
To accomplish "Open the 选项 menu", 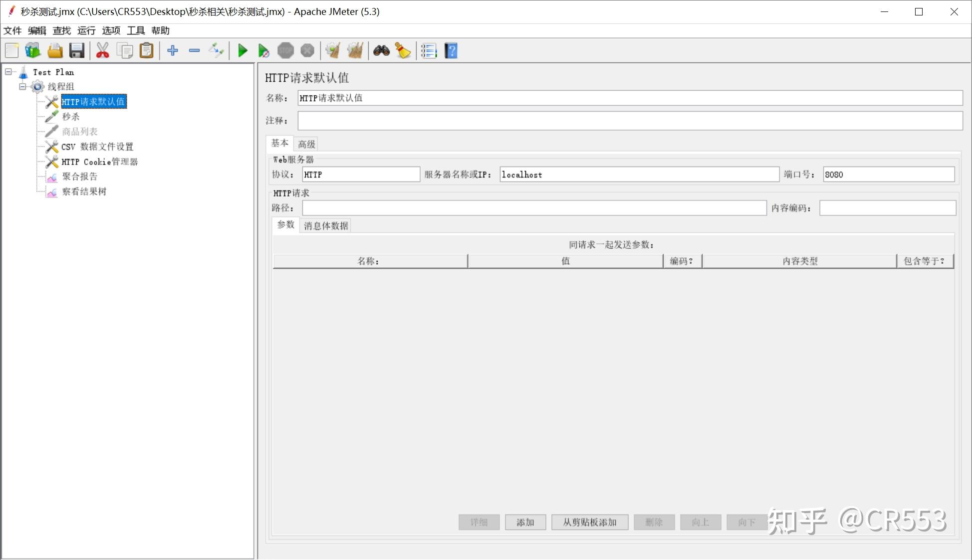I will click(110, 30).
